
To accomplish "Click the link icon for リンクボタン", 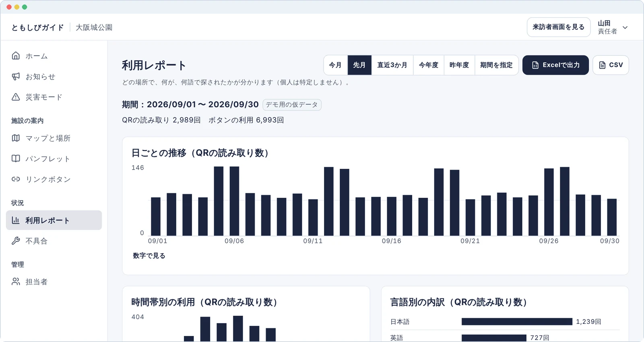I will [16, 179].
